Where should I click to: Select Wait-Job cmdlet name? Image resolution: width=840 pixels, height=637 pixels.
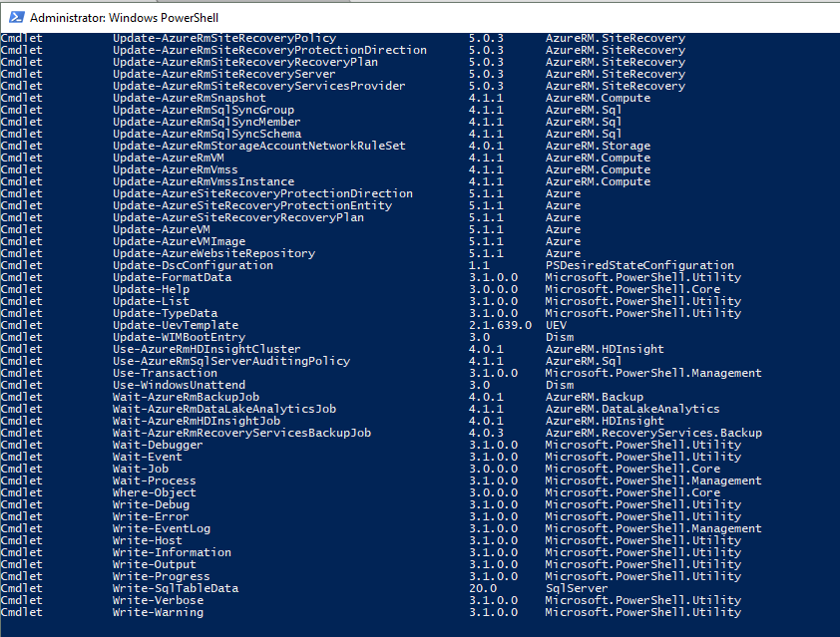click(x=141, y=469)
